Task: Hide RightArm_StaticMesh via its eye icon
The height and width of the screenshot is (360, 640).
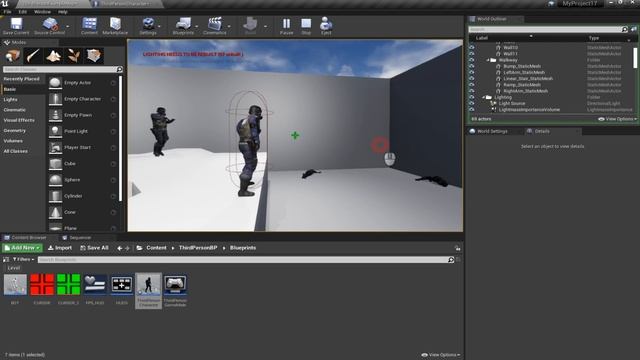Action: (472, 91)
